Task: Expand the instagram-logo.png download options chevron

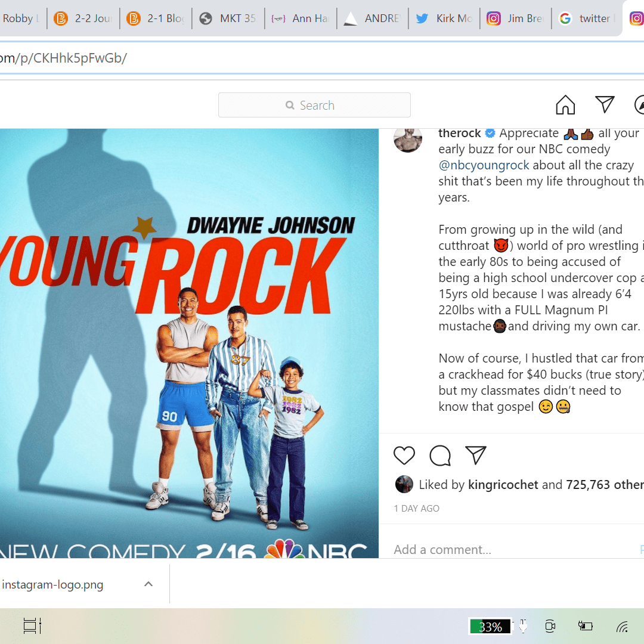Action: click(148, 584)
